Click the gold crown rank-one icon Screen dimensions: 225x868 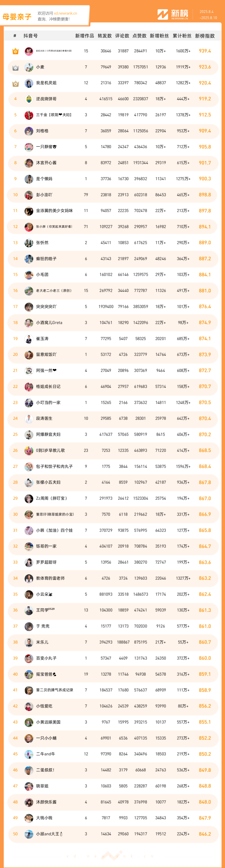point(15,51)
